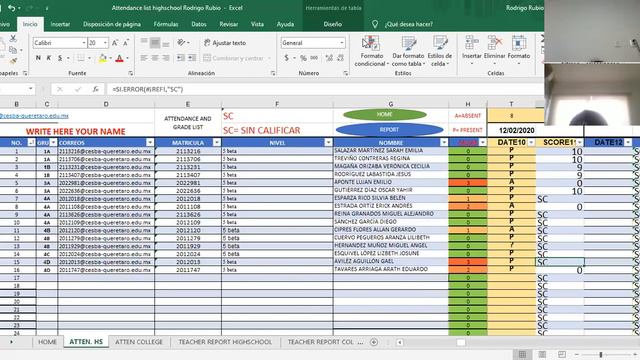Viewport: 640px width, 360px height.
Task: Click the Undo arrow in title bar
Action: tap(12, 8)
